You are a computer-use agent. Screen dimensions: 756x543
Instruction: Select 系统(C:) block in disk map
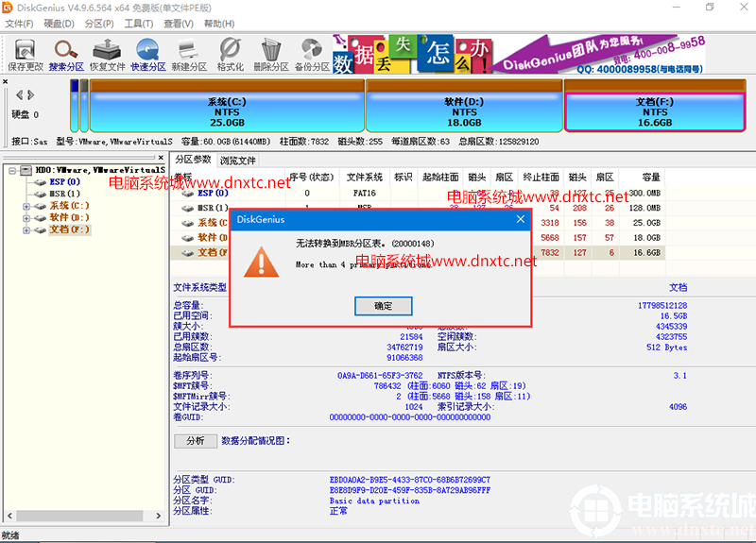tap(227, 106)
